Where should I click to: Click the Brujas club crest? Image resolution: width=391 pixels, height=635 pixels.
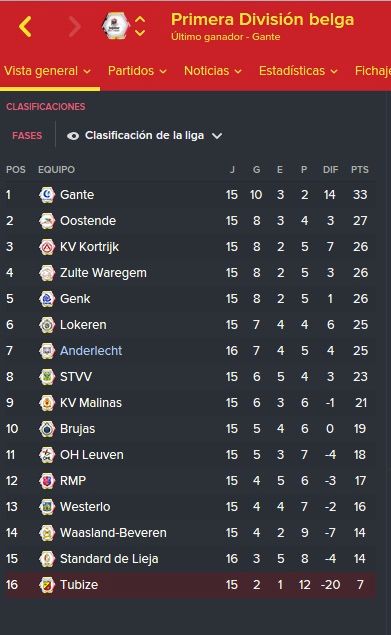click(47, 429)
